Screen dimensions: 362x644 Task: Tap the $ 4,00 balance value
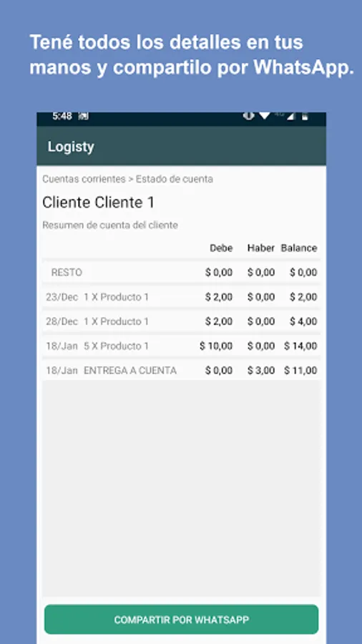[303, 321]
